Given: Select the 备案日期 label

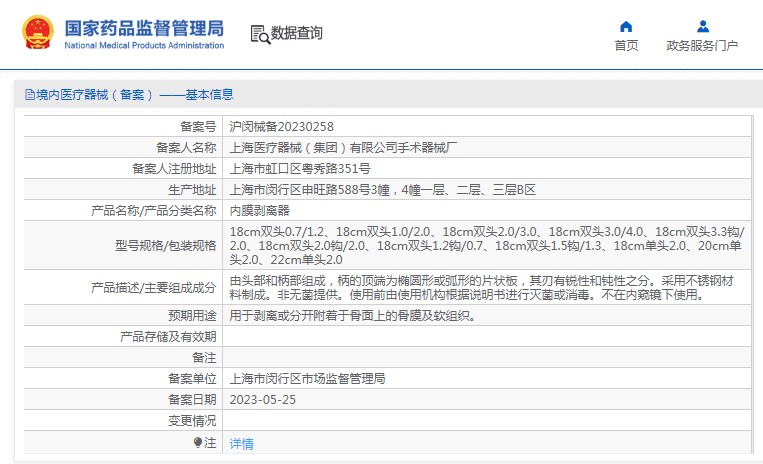Looking at the screenshot, I should click(192, 399).
